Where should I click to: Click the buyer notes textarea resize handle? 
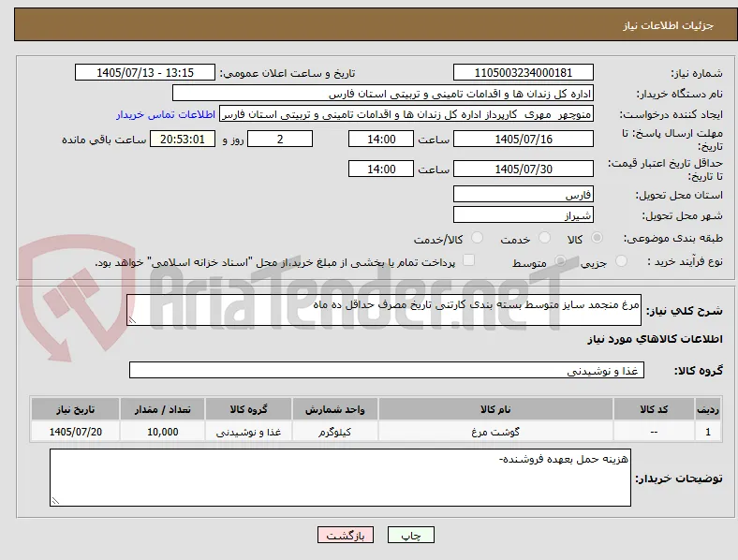(x=55, y=501)
